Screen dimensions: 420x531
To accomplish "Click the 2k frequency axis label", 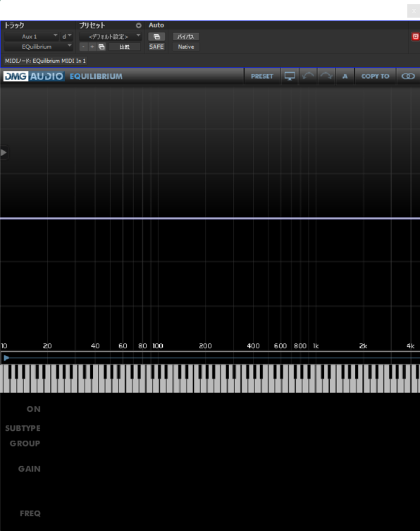I will (363, 346).
